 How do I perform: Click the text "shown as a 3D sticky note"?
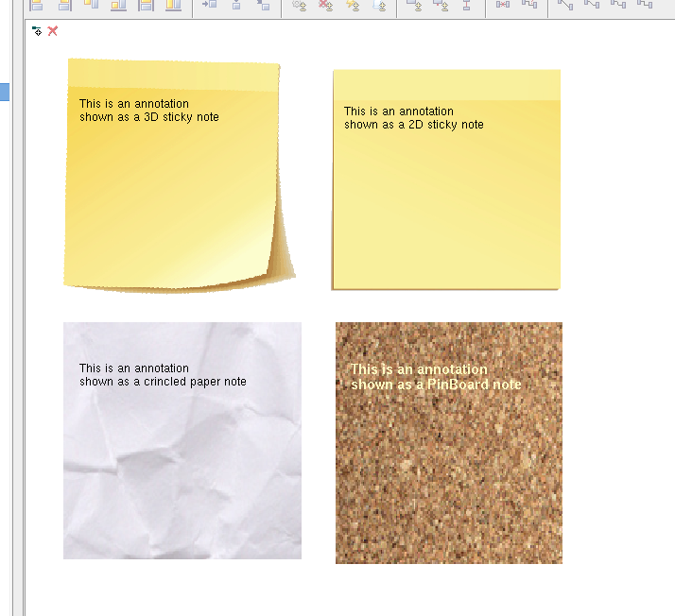[148, 117]
